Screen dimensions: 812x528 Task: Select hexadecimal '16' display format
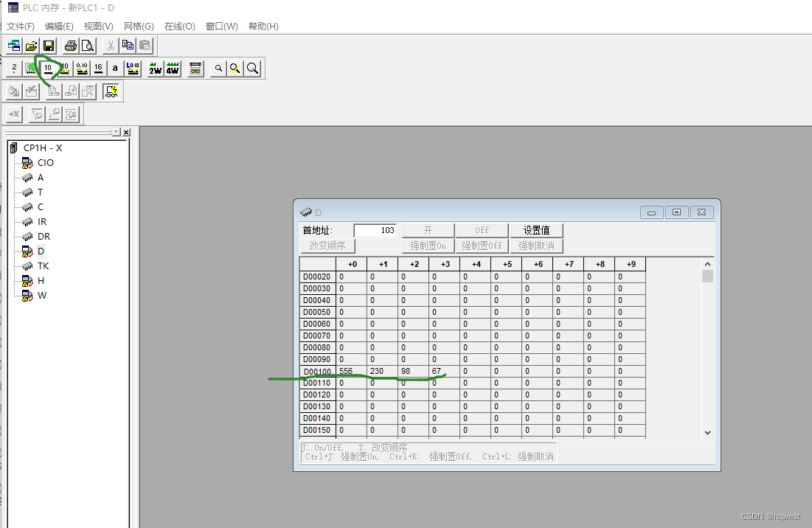pos(98,69)
